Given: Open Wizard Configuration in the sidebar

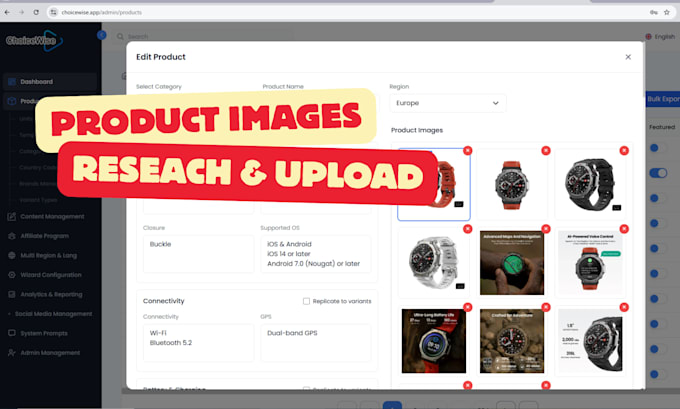Looking at the screenshot, I should 50,275.
